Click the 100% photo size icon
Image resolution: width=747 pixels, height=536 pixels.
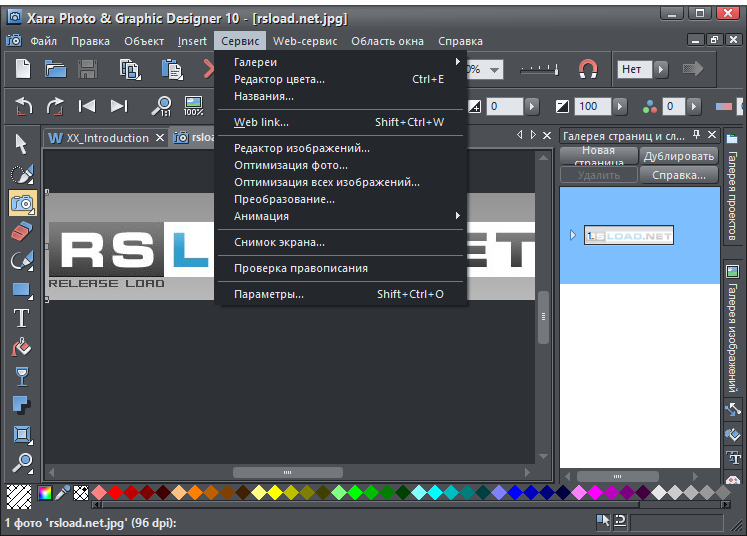(x=193, y=106)
